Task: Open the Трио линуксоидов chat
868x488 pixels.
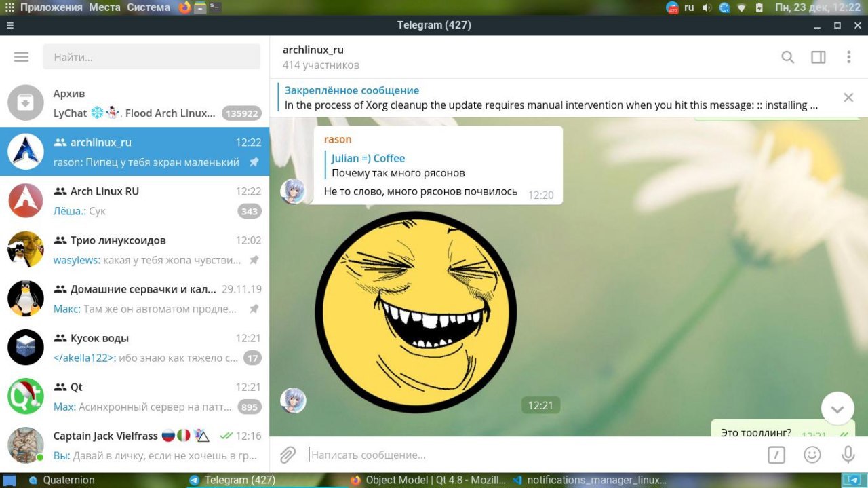Action: pos(134,250)
